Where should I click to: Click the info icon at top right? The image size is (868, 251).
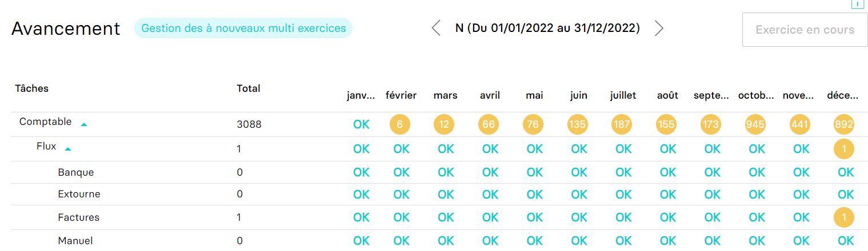(x=858, y=3)
